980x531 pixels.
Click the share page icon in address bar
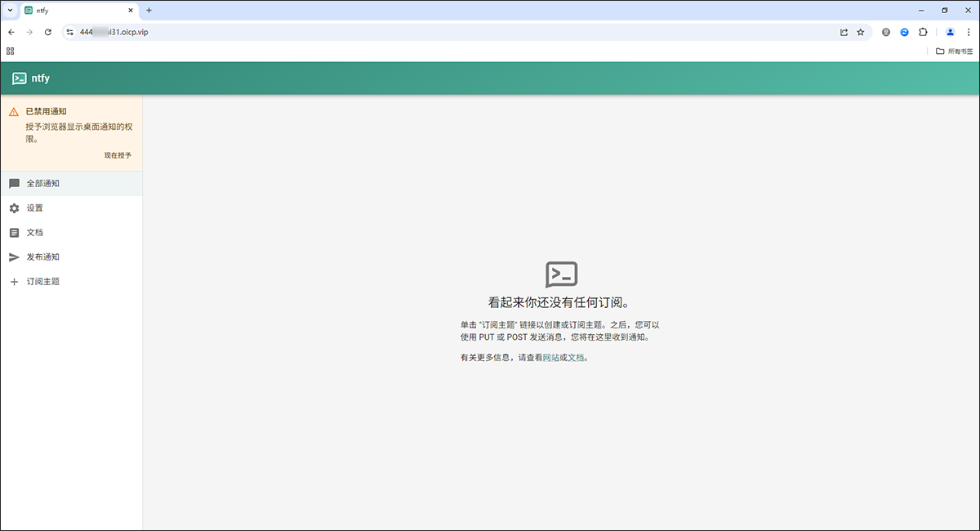(844, 33)
